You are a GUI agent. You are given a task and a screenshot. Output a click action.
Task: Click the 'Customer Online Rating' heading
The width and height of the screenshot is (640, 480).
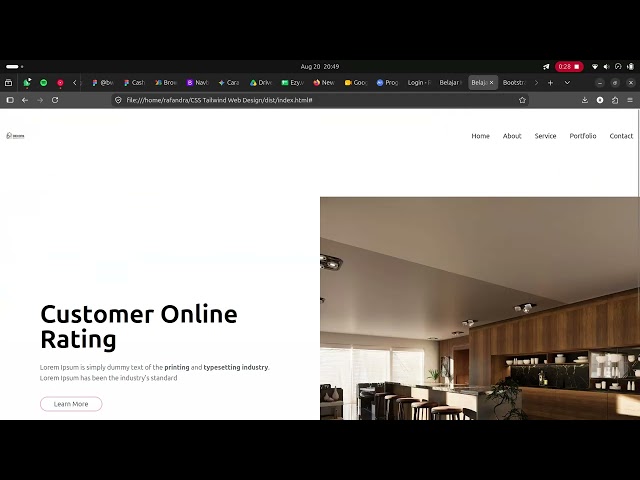click(x=139, y=327)
